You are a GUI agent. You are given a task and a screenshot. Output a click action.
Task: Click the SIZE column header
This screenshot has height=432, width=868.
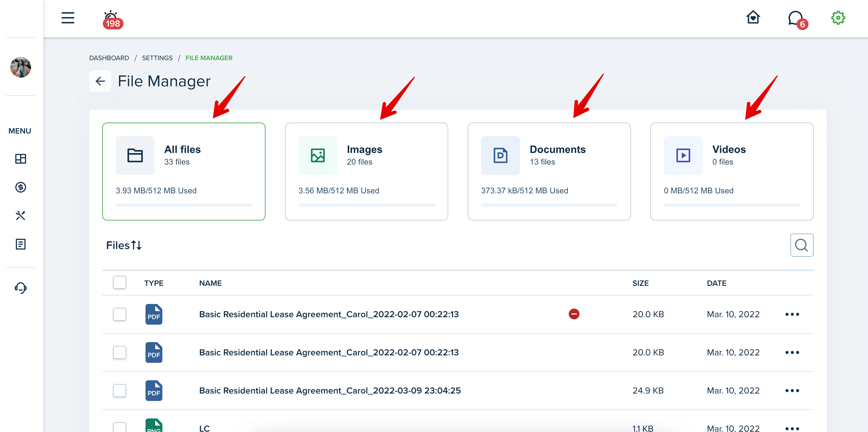coord(640,283)
